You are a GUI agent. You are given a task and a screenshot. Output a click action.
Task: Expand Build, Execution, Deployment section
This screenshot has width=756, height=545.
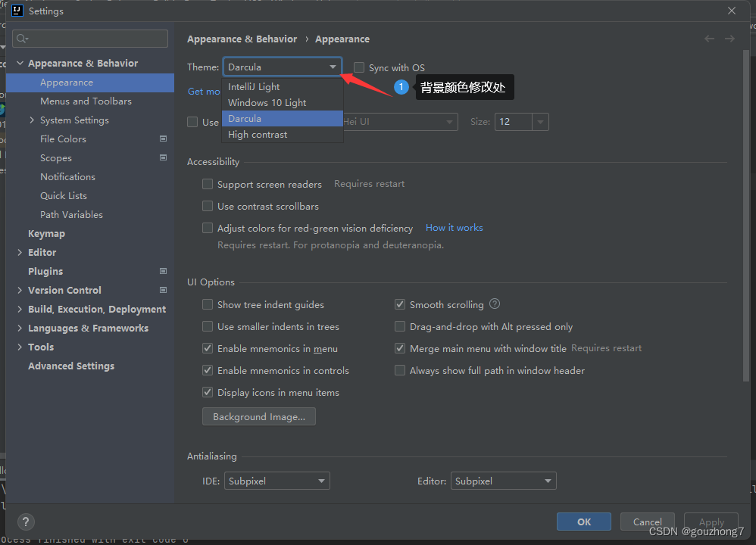20,310
